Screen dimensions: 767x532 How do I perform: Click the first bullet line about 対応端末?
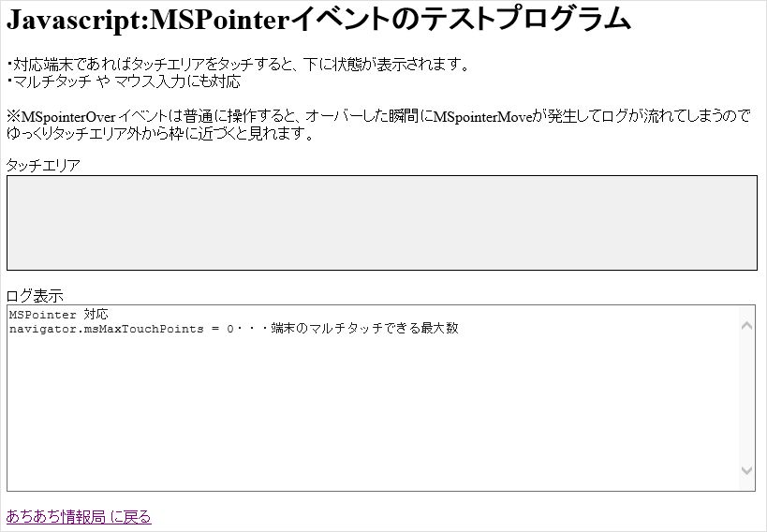pyautogui.click(x=237, y=65)
